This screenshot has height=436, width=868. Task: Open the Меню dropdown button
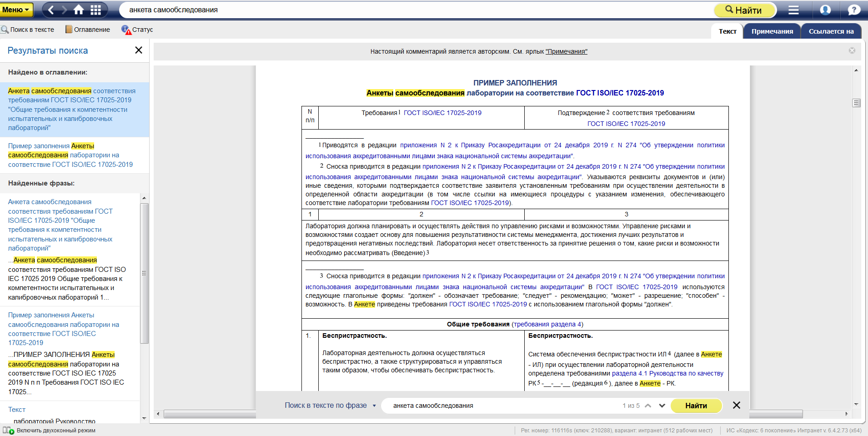click(x=16, y=10)
